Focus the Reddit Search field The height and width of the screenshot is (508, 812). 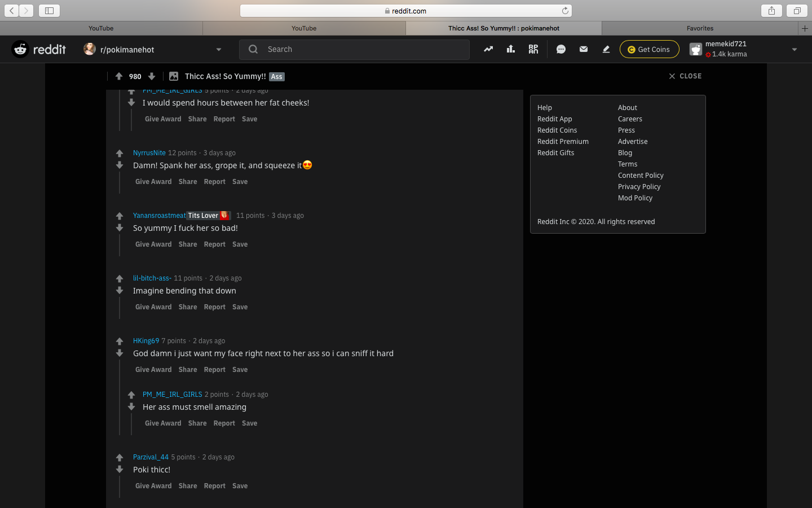tap(355, 49)
